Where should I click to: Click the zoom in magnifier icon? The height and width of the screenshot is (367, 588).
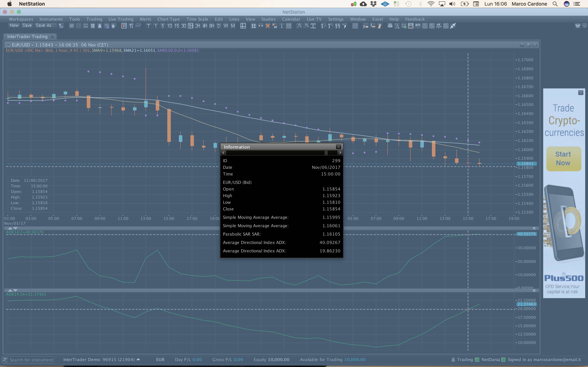click(x=299, y=26)
